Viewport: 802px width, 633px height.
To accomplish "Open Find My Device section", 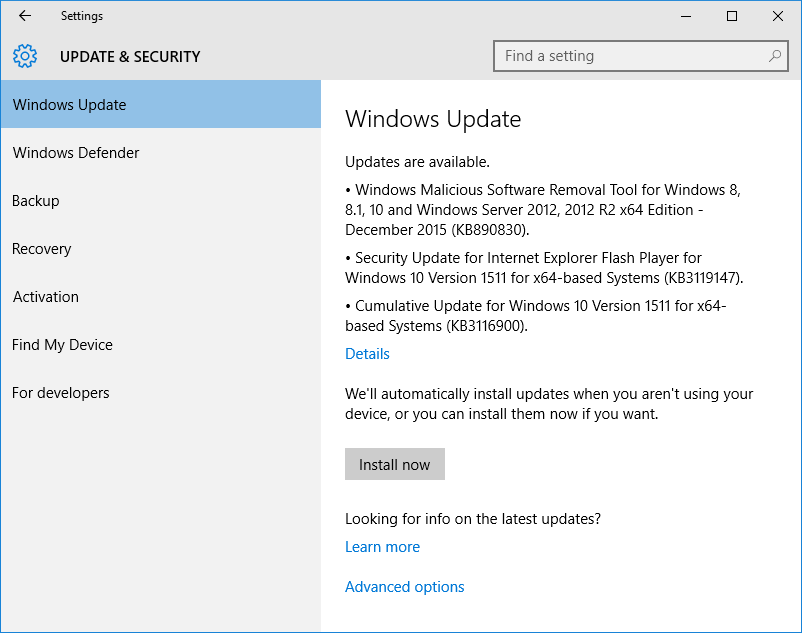I will click(x=161, y=345).
